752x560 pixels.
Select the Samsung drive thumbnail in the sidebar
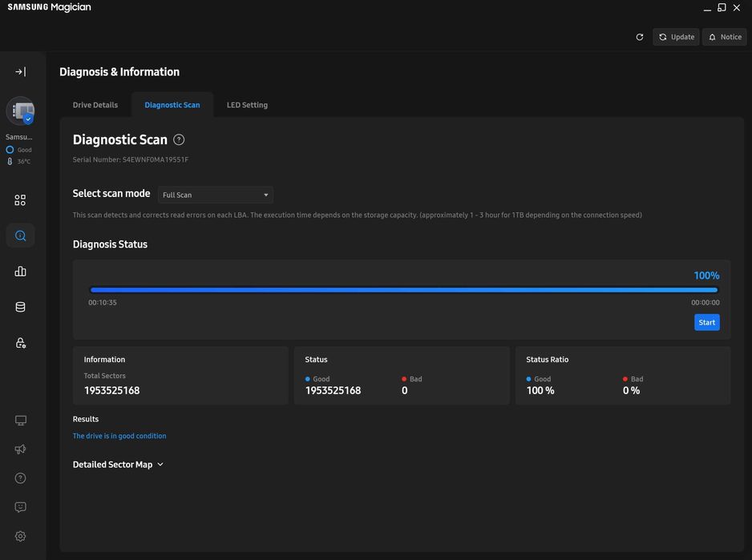click(20, 111)
